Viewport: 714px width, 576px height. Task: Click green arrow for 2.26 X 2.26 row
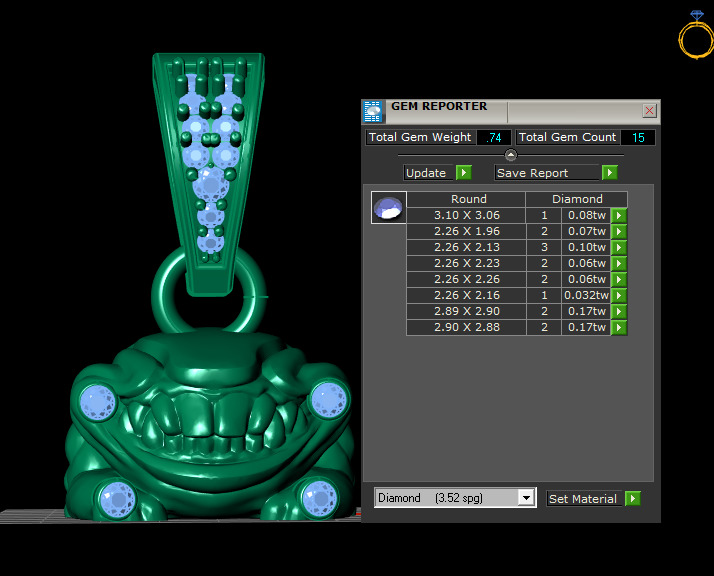pos(619,279)
